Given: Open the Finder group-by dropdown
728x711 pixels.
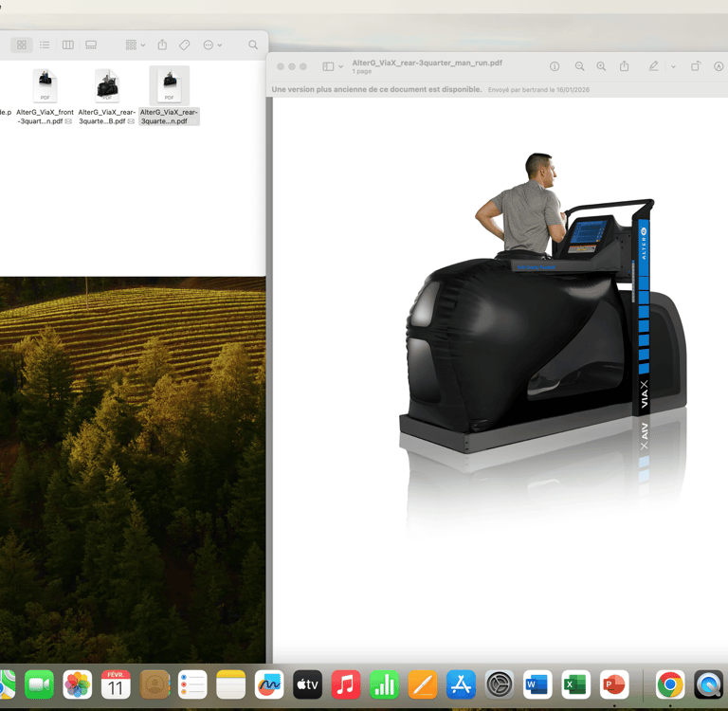Looking at the screenshot, I should 136,45.
